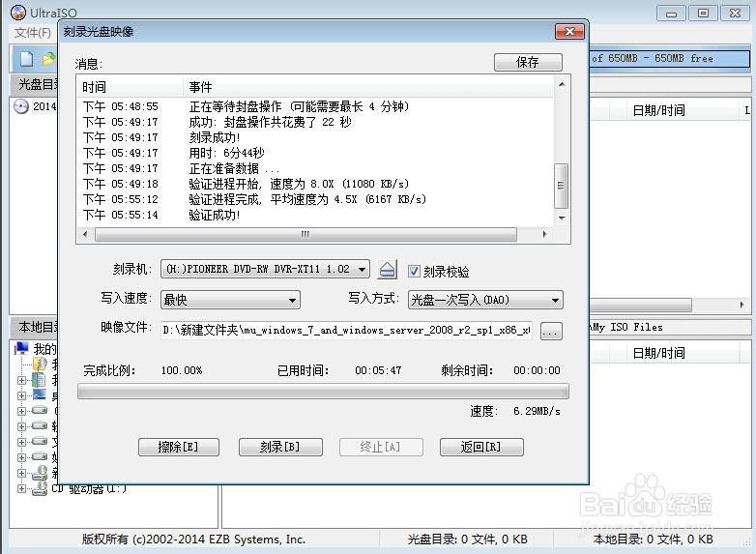
Task: Open the 文件(F) menu
Action: tap(32, 33)
